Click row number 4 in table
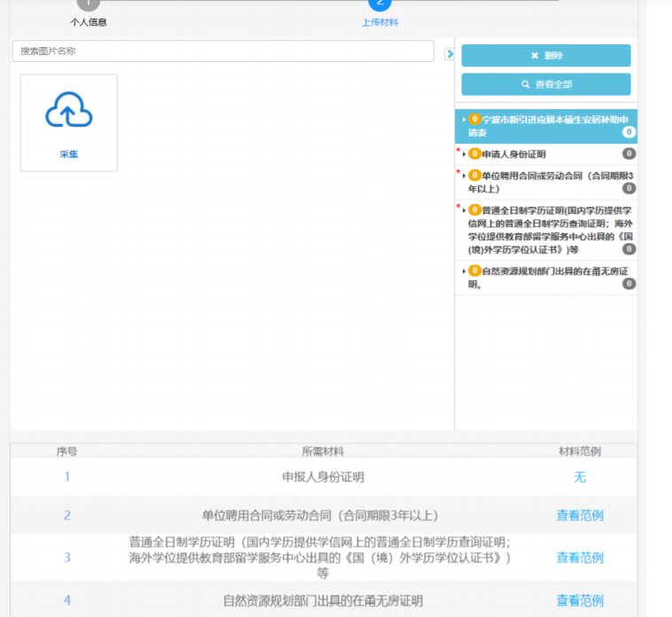 [x=66, y=600]
